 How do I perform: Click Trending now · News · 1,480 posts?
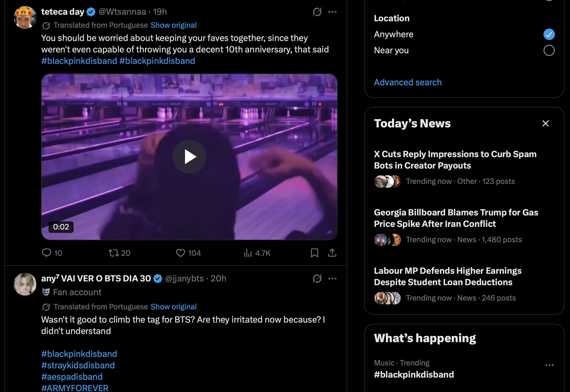pyautogui.click(x=464, y=239)
